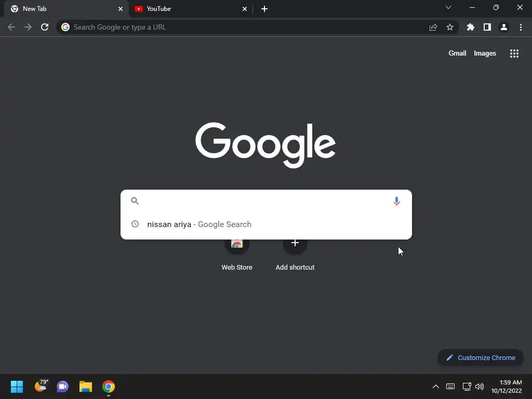The height and width of the screenshot is (399, 532).
Task: Select the nissan ariya search suggestion
Action: [x=267, y=224]
